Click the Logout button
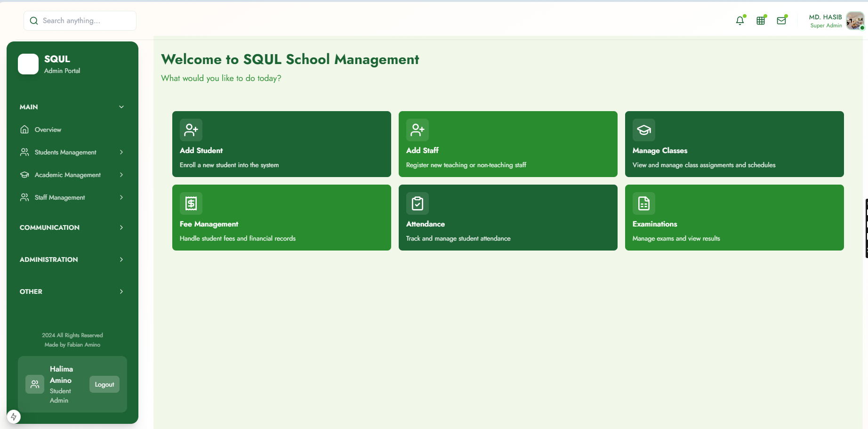The height and width of the screenshot is (429, 868). pos(104,384)
